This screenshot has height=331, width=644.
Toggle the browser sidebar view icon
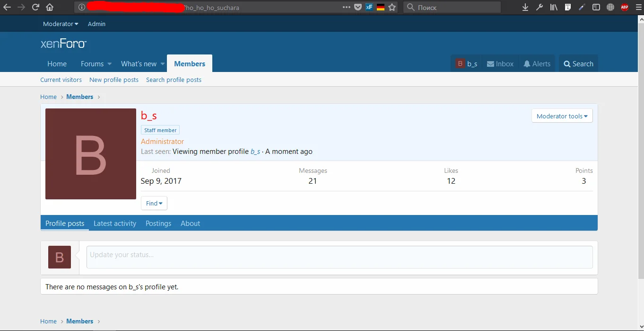596,7
